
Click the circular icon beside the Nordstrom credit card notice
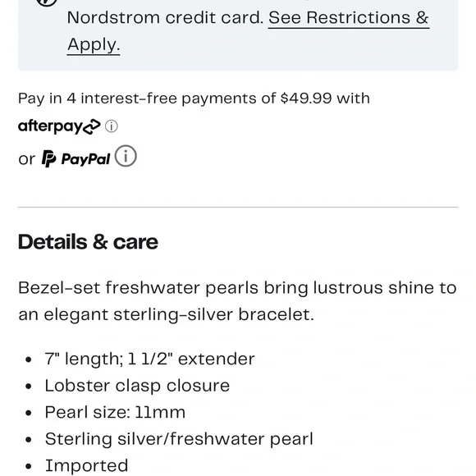click(x=47, y=2)
